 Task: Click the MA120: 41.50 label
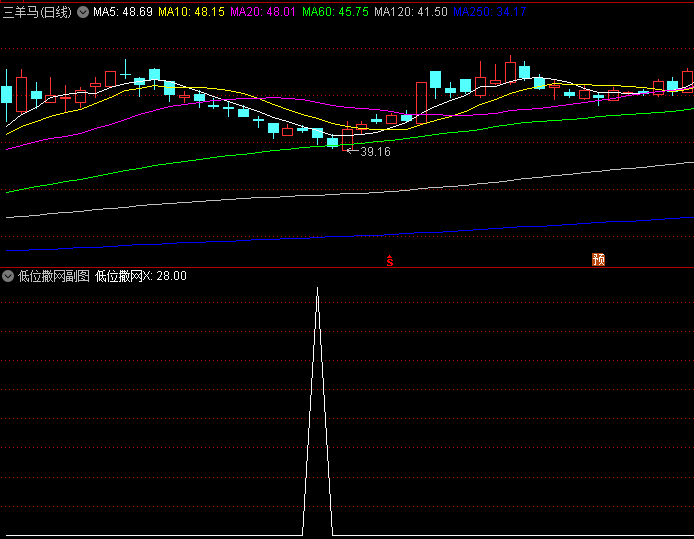point(410,12)
